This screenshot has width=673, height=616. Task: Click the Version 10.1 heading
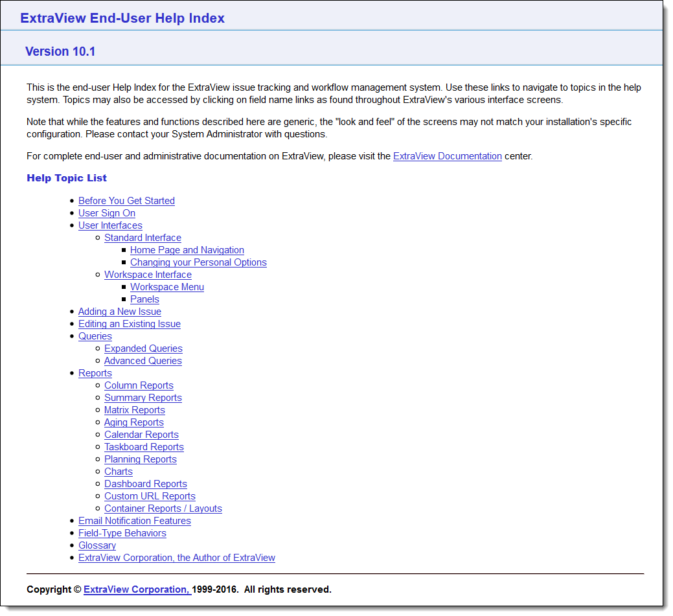(x=60, y=52)
